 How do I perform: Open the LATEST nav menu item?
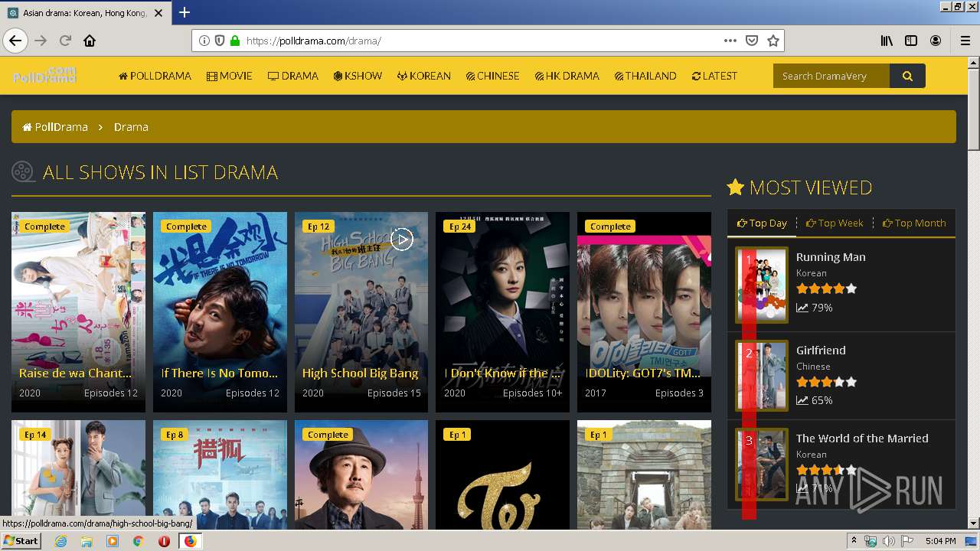coord(714,76)
